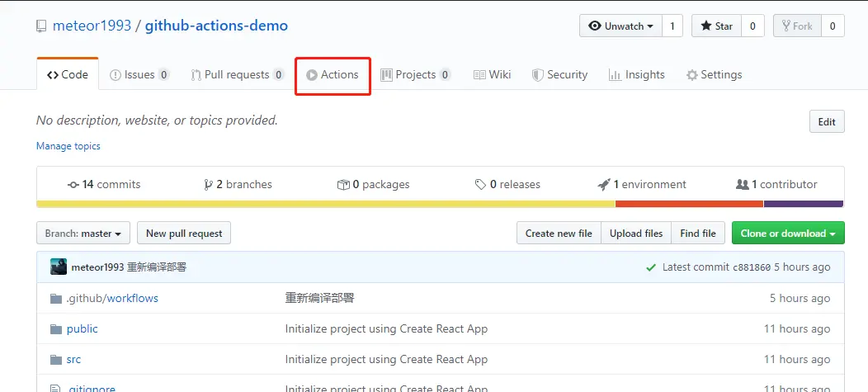Open the Clone or download dropdown
This screenshot has height=392, width=868.
787,234
